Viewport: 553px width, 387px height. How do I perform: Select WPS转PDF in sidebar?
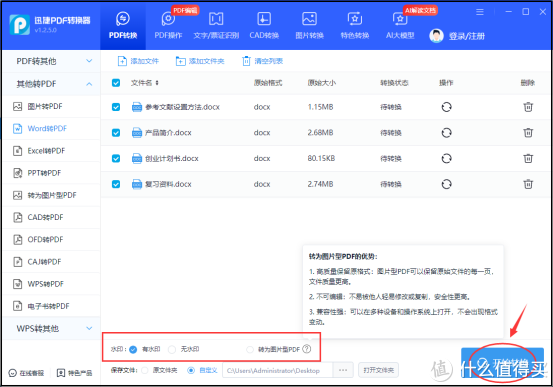[51, 284]
